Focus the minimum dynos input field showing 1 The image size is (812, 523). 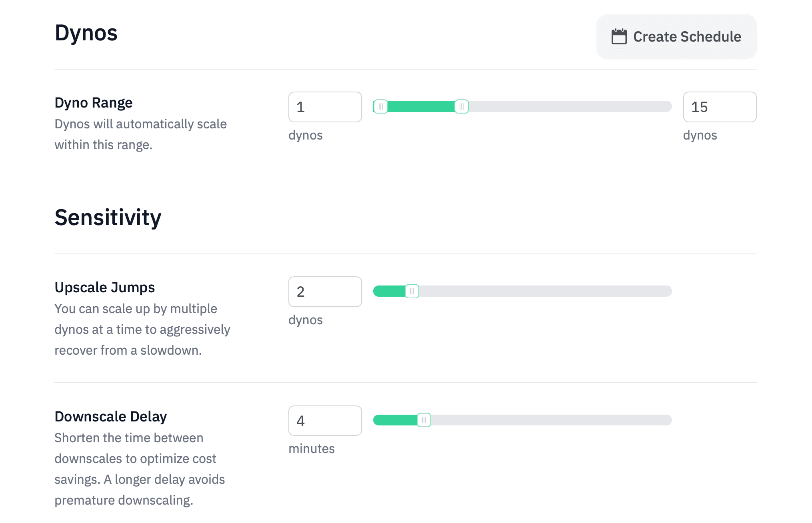(325, 107)
